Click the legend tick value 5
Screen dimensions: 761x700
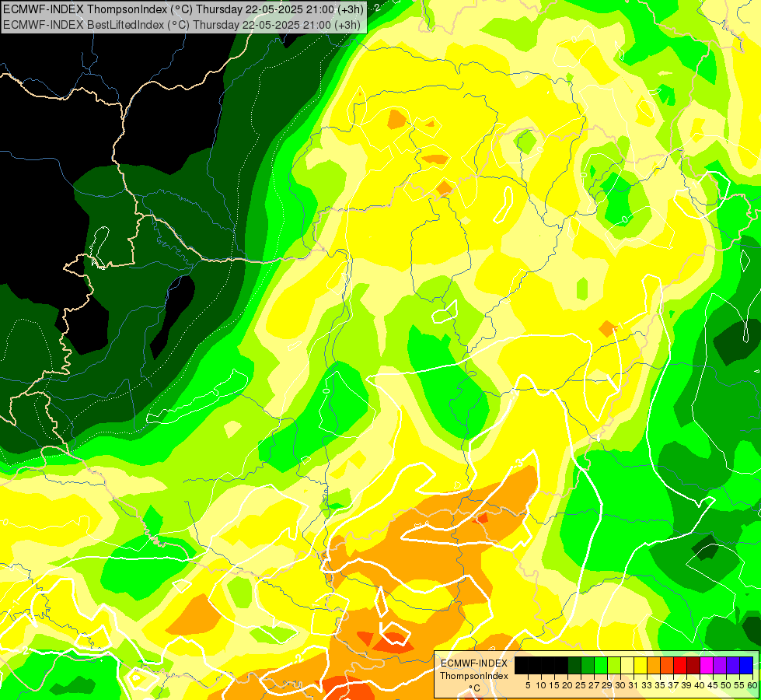(x=528, y=685)
